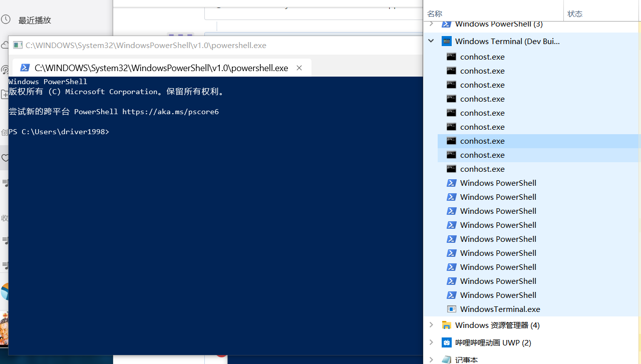Click the Windows PowerShell (3) group icon
641x364 pixels.
pyautogui.click(x=446, y=24)
